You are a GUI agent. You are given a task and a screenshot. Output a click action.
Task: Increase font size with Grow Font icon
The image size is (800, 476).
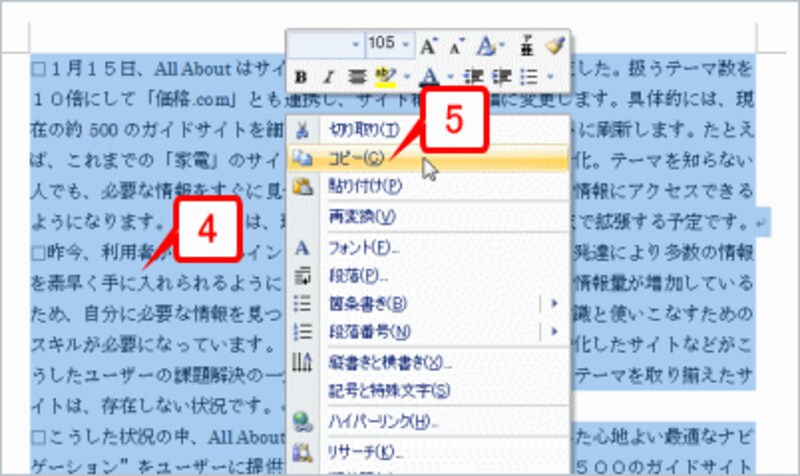(x=428, y=46)
